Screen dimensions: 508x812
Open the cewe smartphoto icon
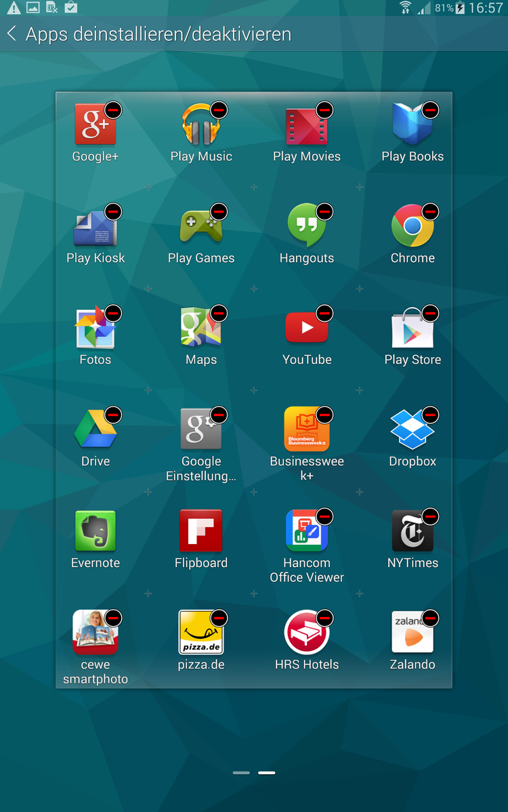(x=96, y=633)
